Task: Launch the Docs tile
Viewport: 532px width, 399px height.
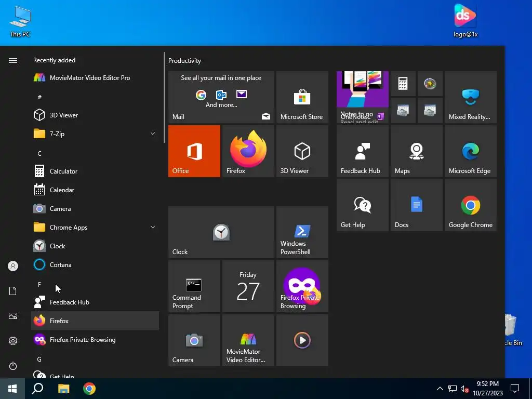Action: click(x=417, y=205)
